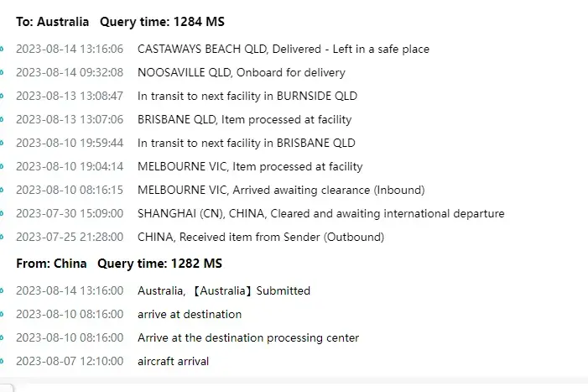Click Melbourne VIC item processed at facility
The height and width of the screenshot is (392, 588).
250,166
